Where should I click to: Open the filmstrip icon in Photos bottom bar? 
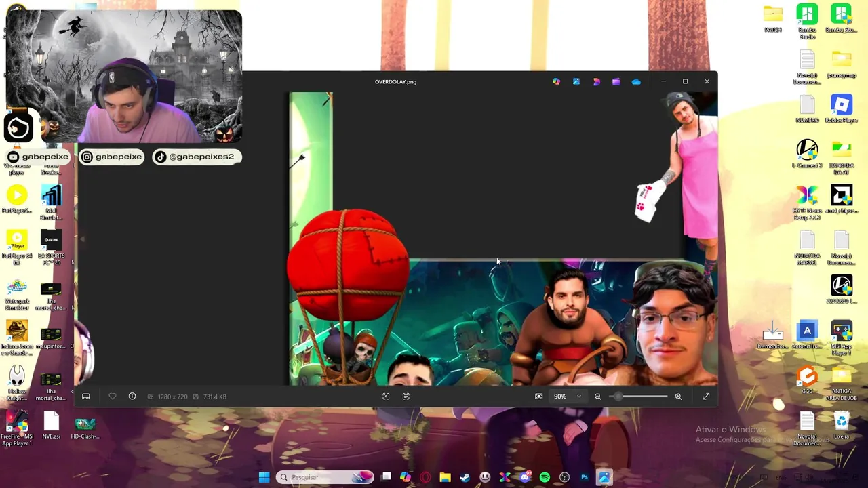[86, 396]
